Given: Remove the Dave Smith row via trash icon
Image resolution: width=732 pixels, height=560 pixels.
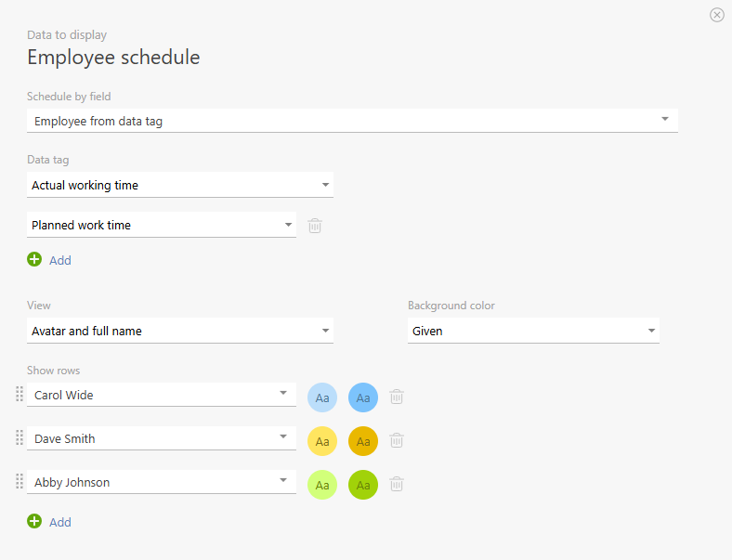Looking at the screenshot, I should [x=397, y=440].
